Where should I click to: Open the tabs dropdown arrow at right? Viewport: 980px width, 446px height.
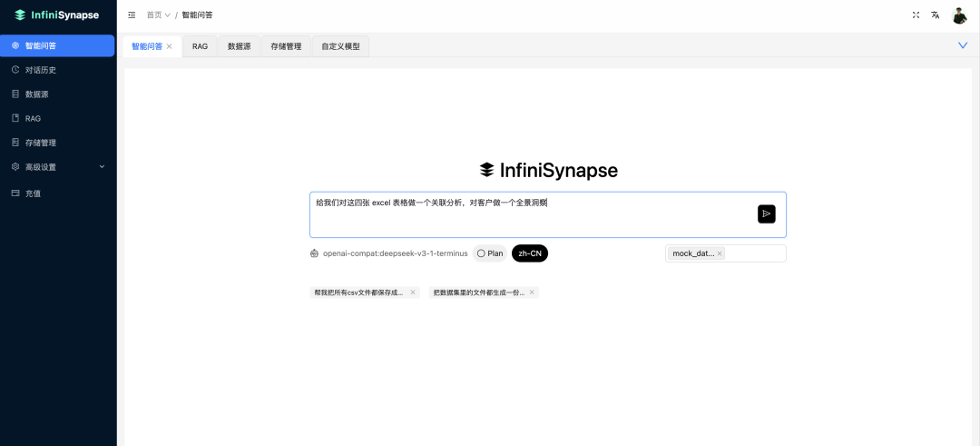coord(963,45)
